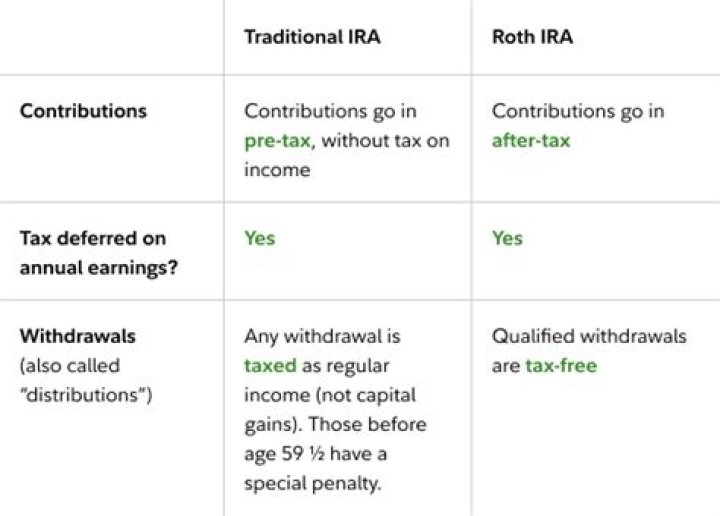
Task: Click the green "tax-free" text
Action: [x=561, y=366]
